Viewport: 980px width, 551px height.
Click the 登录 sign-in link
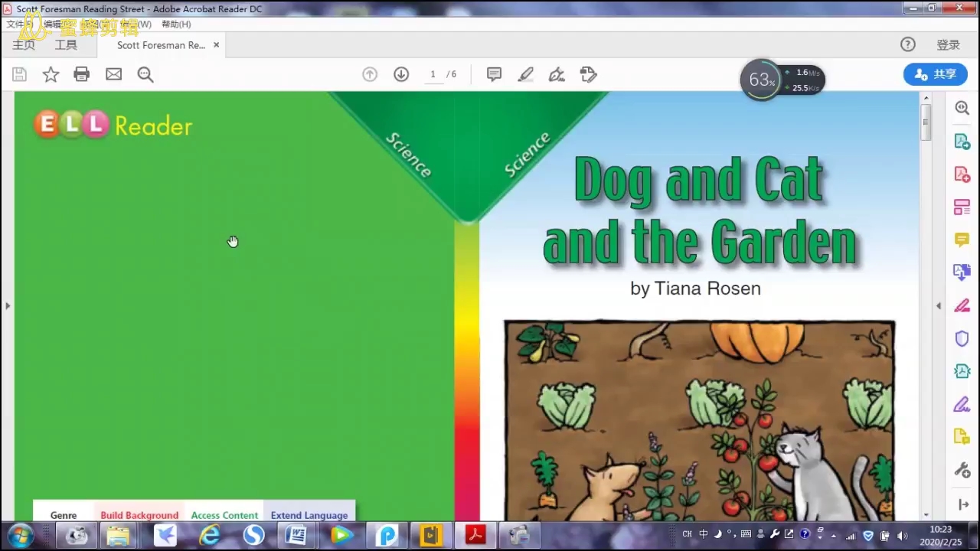948,45
